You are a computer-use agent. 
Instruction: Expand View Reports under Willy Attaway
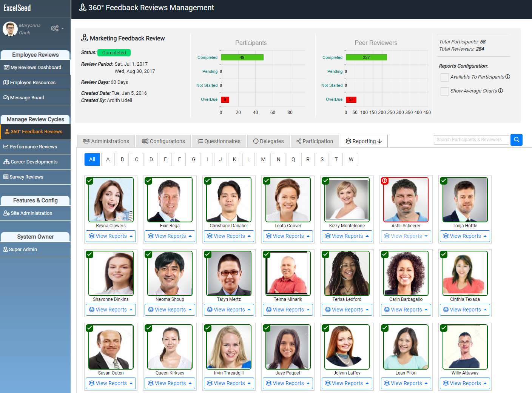[x=465, y=383]
